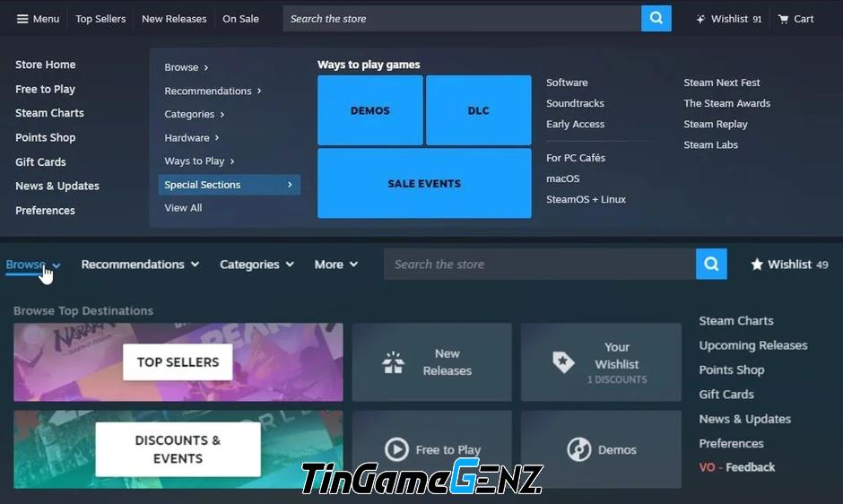Open Gift Cards in left menu
The height and width of the screenshot is (504, 843).
pos(40,162)
